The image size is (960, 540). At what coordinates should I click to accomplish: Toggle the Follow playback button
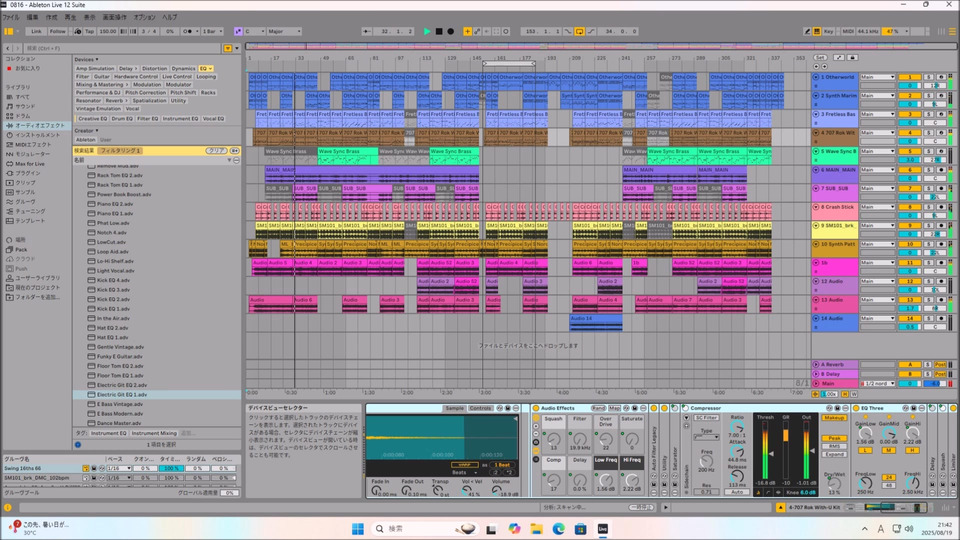[x=58, y=31]
